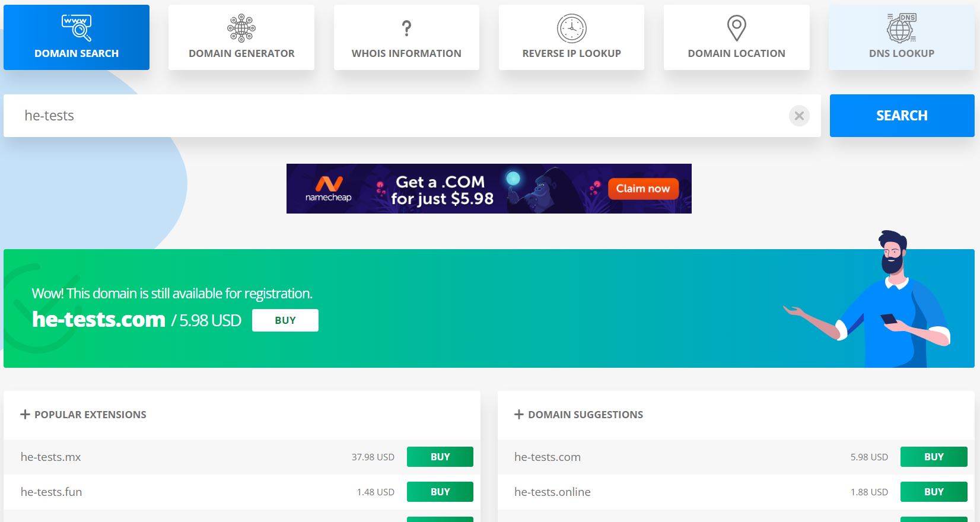This screenshot has height=522, width=980.
Task: Buy he-tests.com in Domain Suggestions list
Action: [x=933, y=457]
